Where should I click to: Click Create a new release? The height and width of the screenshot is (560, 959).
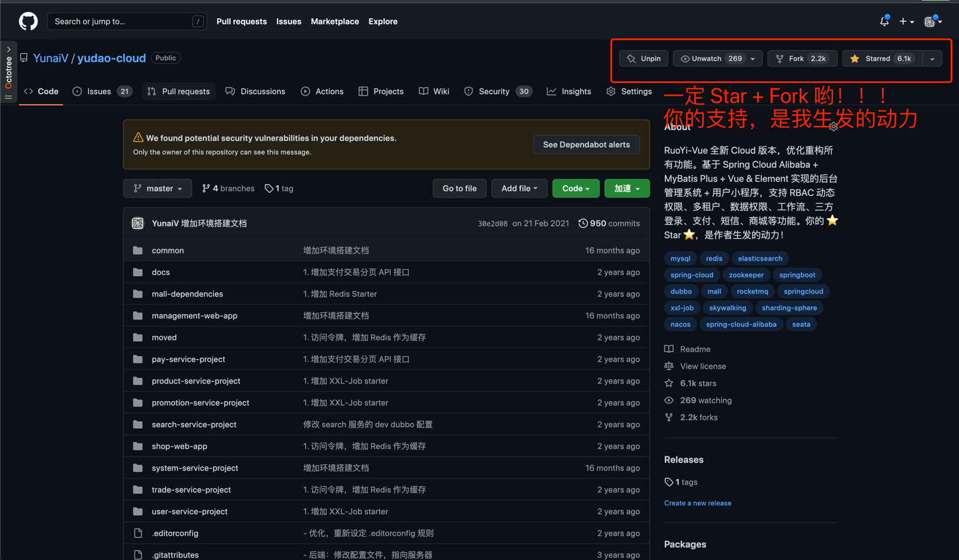point(698,503)
